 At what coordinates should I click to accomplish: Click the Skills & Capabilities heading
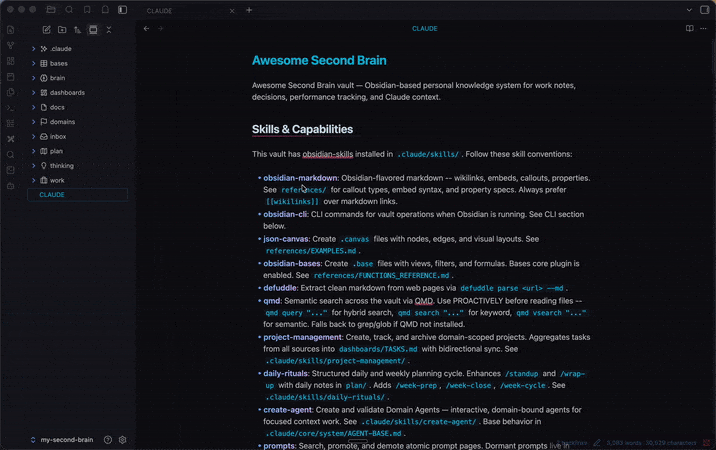[x=302, y=129]
